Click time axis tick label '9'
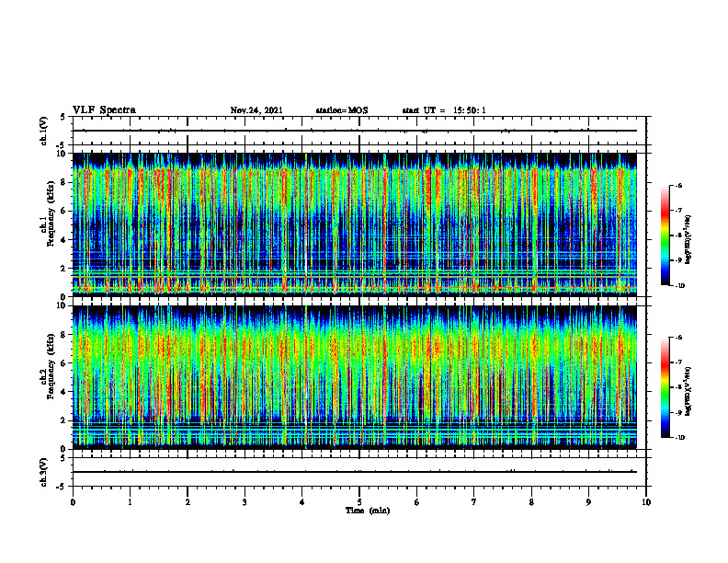728x563 pixels. click(x=588, y=502)
